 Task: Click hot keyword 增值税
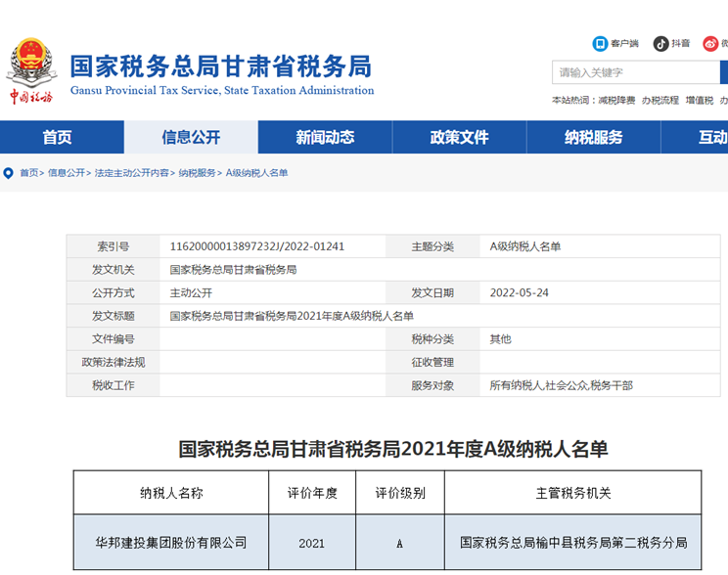coord(700,101)
